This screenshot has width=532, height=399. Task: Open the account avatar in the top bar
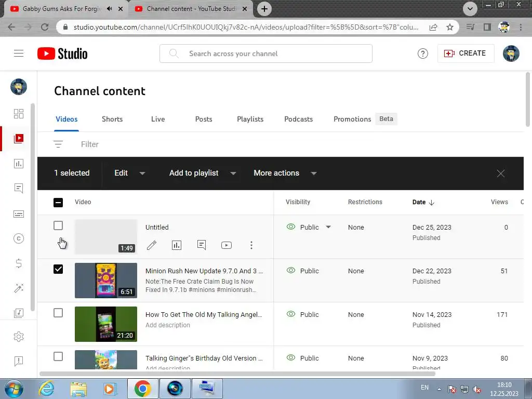tap(511, 54)
